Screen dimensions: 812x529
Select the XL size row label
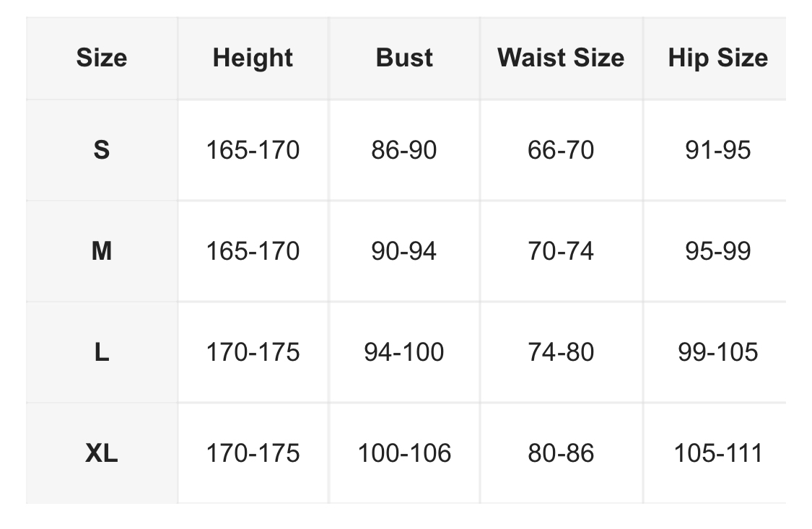click(101, 453)
